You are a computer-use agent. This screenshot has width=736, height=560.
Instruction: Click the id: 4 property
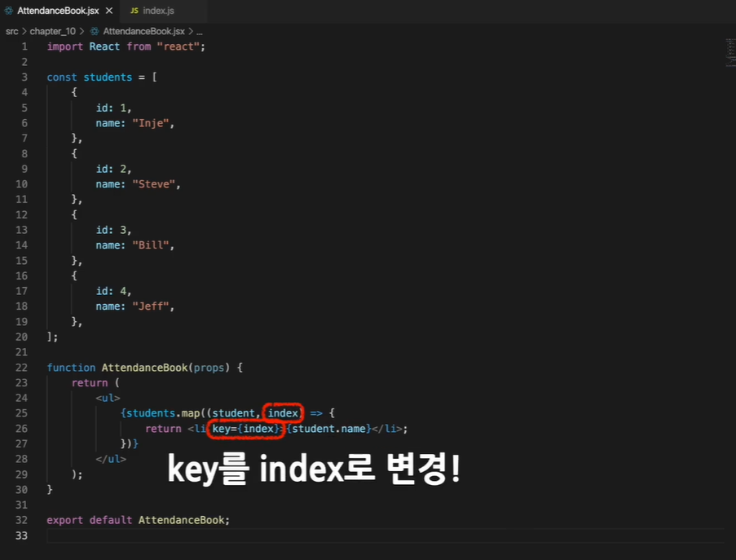[113, 291]
